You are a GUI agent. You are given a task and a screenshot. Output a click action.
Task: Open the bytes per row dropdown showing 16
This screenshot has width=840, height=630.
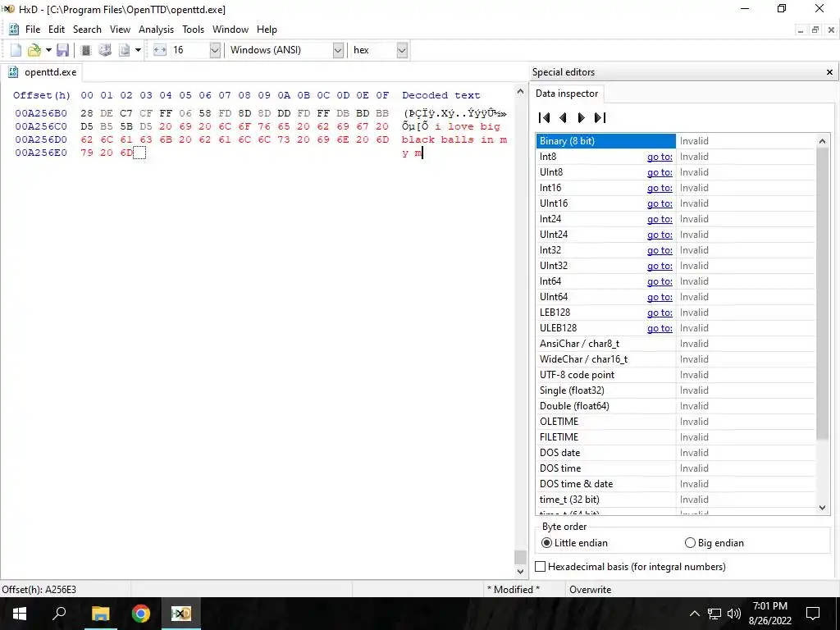pos(215,50)
